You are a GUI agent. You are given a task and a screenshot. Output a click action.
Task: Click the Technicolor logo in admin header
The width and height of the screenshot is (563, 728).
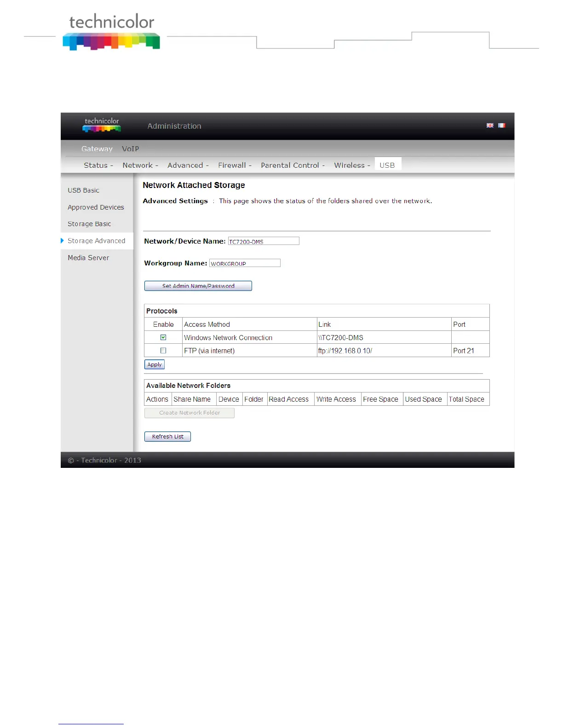click(102, 125)
